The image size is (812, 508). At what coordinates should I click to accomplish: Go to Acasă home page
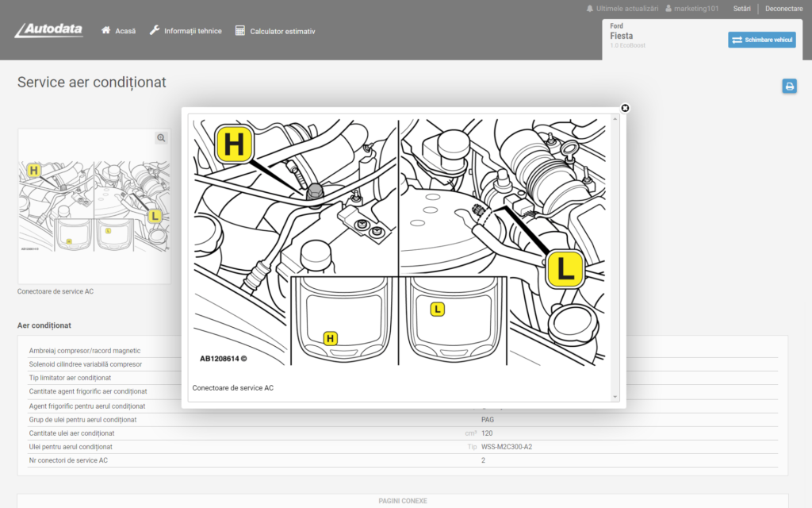point(118,31)
